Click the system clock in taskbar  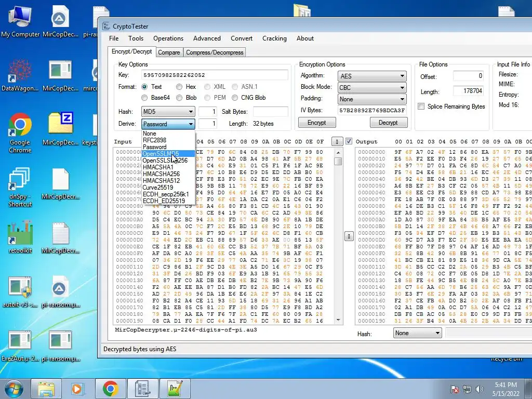point(506,389)
